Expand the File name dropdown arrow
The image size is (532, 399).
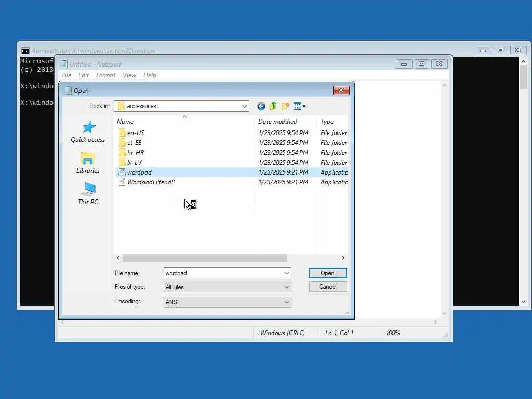tap(286, 273)
